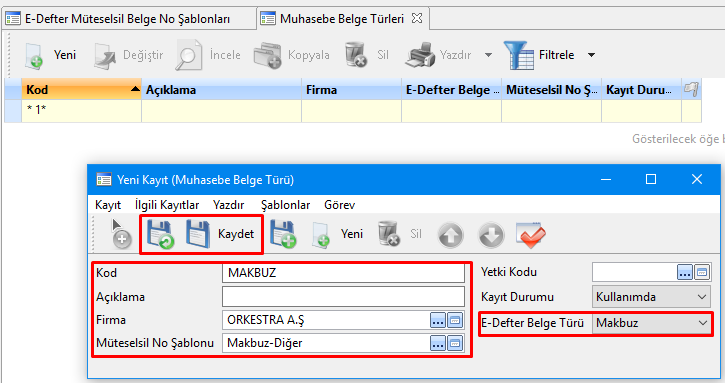The image size is (725, 383).
Task: Click the save and refresh disk icon
Action: click(160, 234)
